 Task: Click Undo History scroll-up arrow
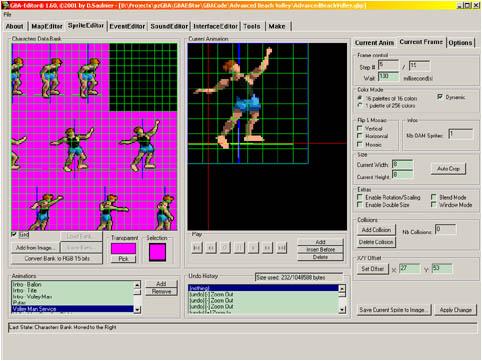[342, 288]
